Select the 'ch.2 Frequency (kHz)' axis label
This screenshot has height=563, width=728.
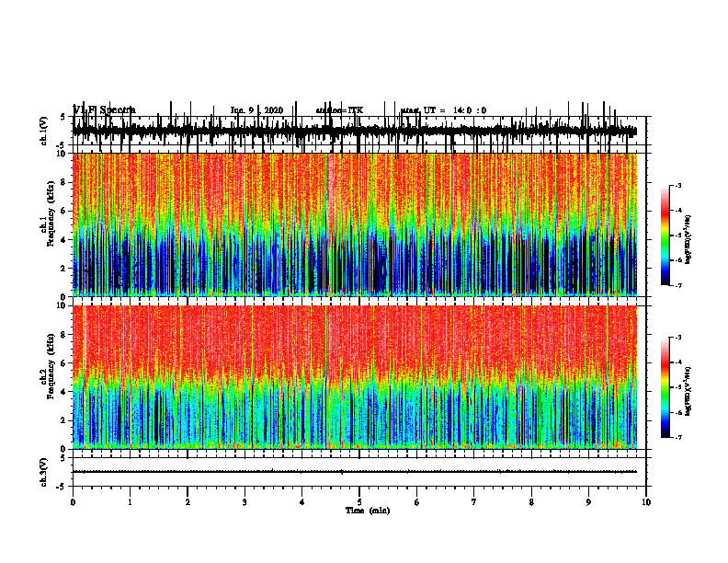click(48, 366)
